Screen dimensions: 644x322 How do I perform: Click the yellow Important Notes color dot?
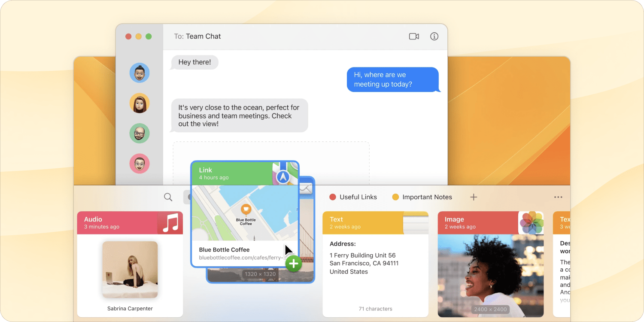coord(395,197)
